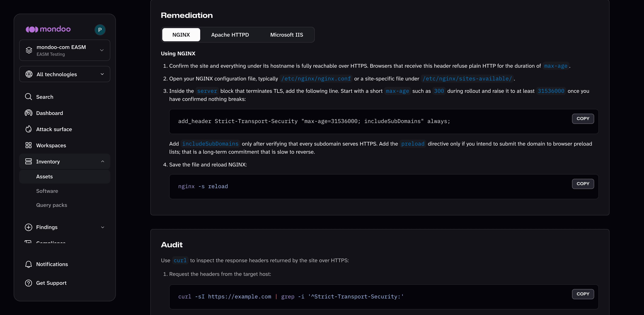Copy the add_header Strict-Transport-Security line

tap(583, 119)
